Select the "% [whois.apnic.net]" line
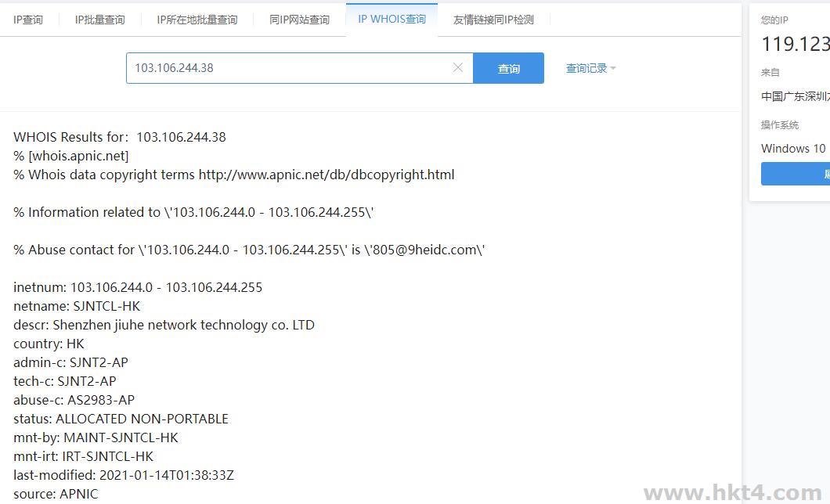 pyautogui.click(x=71, y=156)
